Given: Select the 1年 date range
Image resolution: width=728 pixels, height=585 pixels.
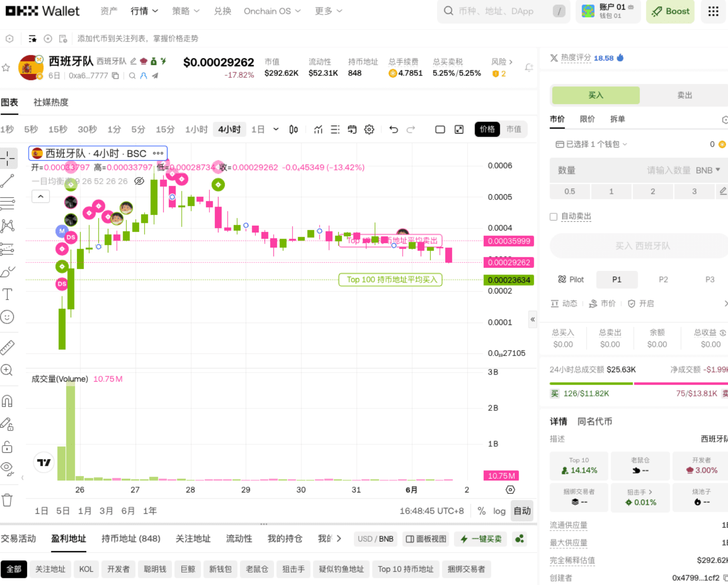Looking at the screenshot, I should click(x=150, y=511).
